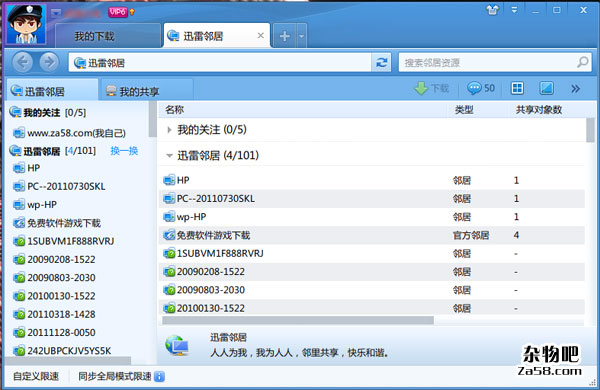Click the sidebar vertical scrollbar thumb

[x=152, y=119]
